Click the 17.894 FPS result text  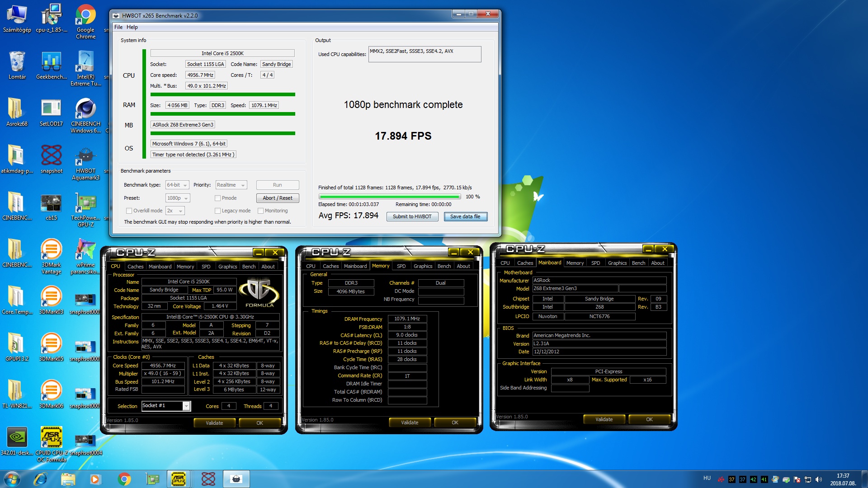pos(403,136)
